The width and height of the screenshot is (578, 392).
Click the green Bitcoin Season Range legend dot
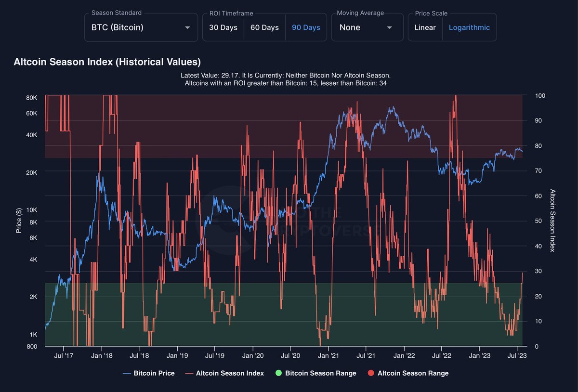(278, 373)
